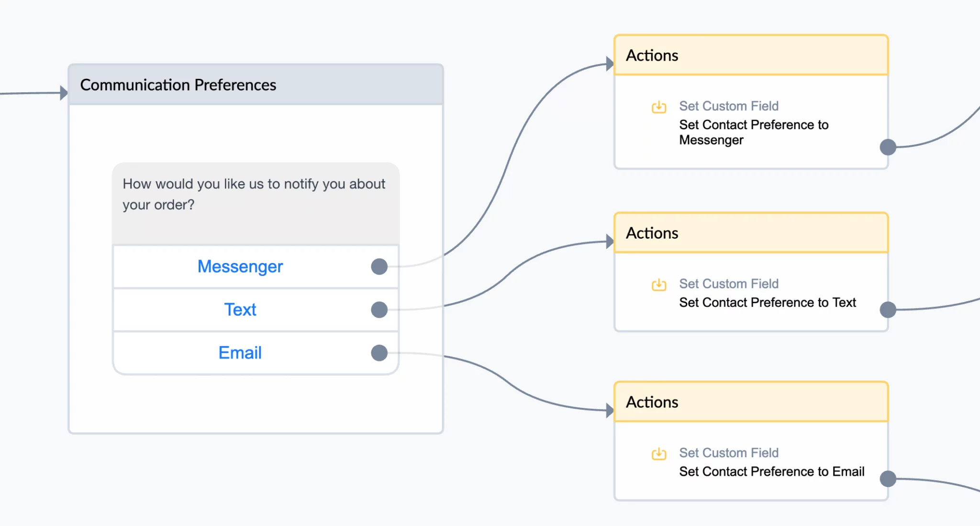Screen dimensions: 980x526
Task: Open 'Set Contact Preference to Email' action
Action: coord(772,471)
